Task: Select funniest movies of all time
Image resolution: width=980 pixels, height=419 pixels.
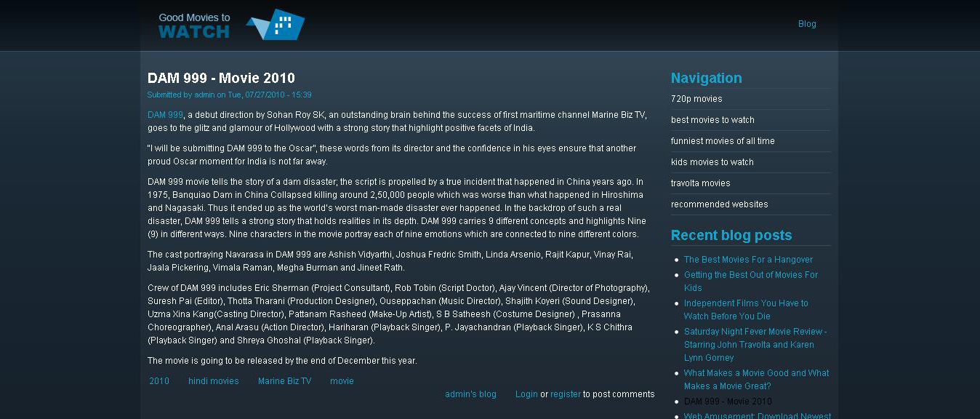Action: click(x=723, y=141)
